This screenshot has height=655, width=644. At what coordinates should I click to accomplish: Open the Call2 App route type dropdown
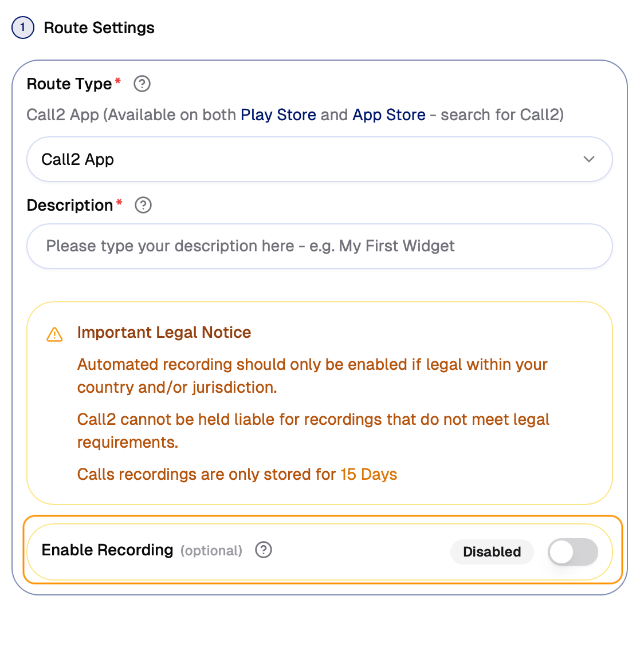[x=319, y=159]
